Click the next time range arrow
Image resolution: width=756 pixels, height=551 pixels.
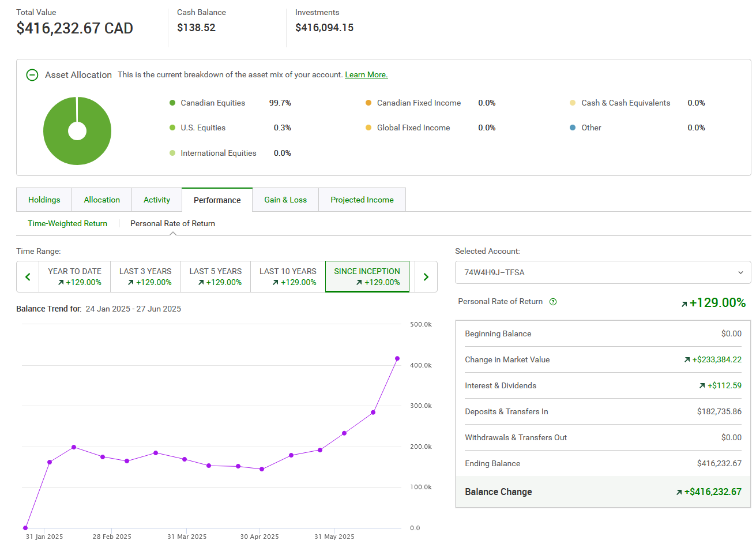point(426,277)
